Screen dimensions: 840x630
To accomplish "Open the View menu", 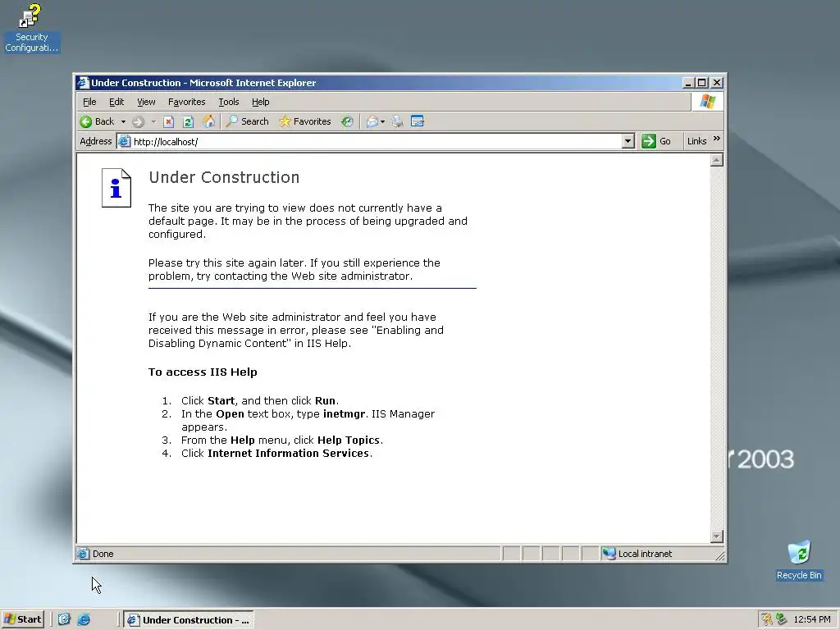I will [x=146, y=102].
